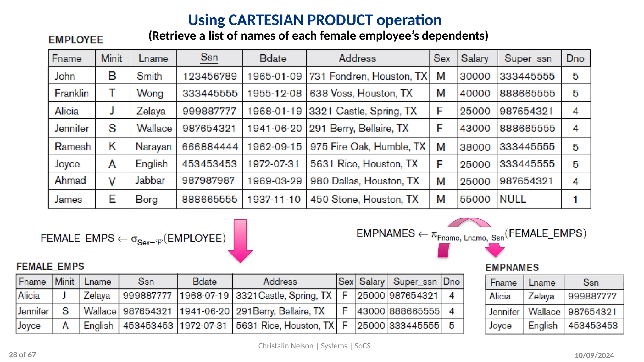Image resolution: width=644 pixels, height=362 pixels.
Task: Click the underlined Ssn header in EMPLOYEE table
Action: pyautogui.click(x=209, y=58)
